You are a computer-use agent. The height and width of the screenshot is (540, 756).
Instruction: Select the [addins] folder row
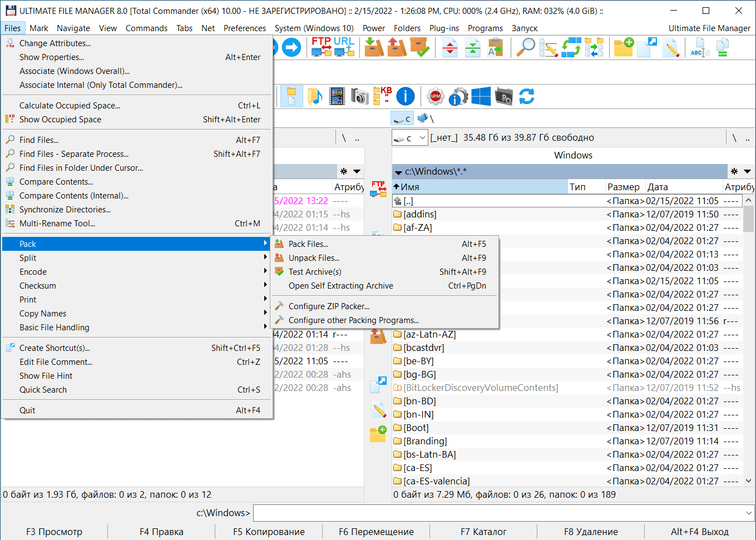pyautogui.click(x=566, y=214)
